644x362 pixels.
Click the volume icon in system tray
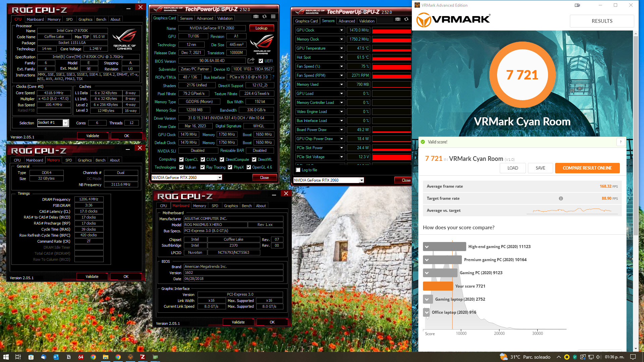(599, 357)
